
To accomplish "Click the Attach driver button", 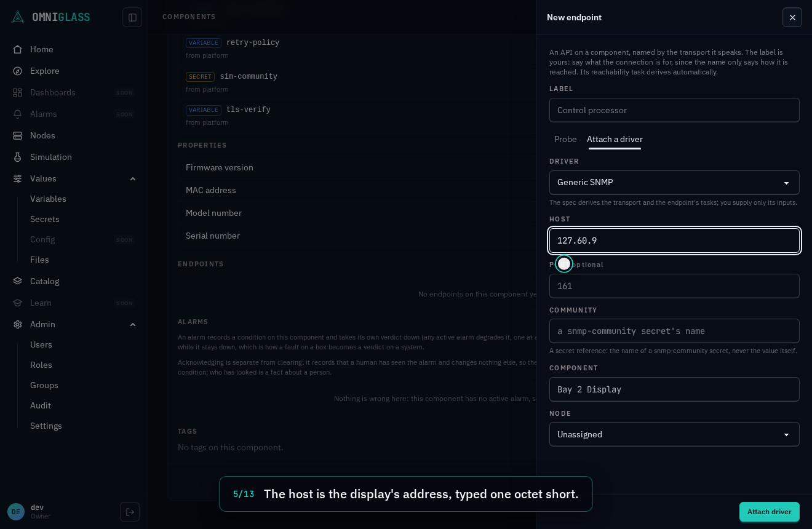I will 770,512.
